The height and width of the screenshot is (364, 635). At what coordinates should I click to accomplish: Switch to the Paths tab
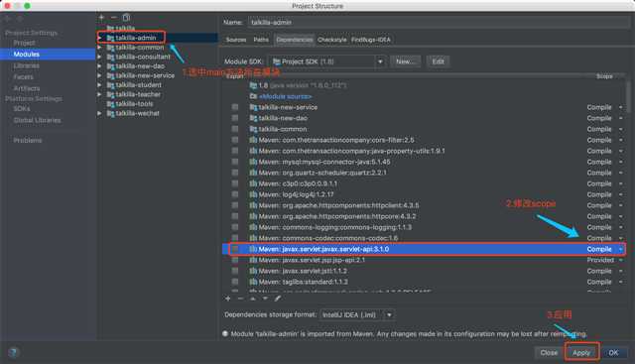(x=261, y=40)
